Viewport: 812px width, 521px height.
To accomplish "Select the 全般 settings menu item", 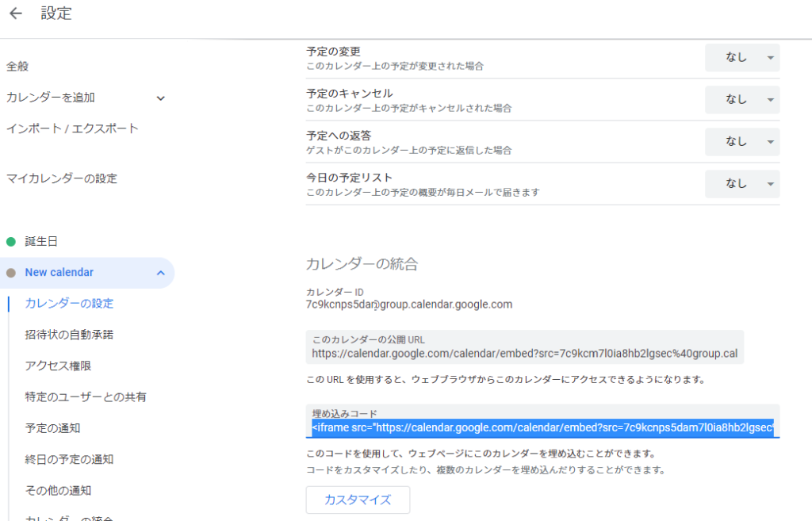I will click(x=17, y=67).
